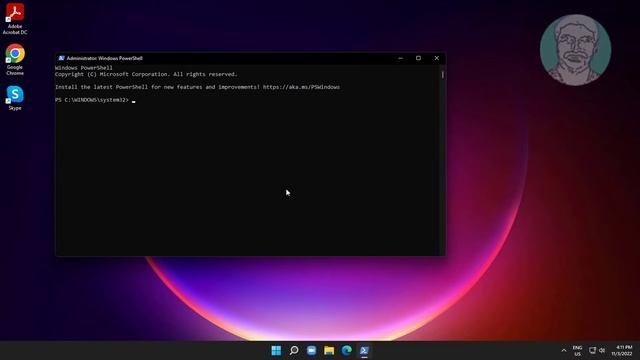Open File Explorer from taskbar

(329, 351)
